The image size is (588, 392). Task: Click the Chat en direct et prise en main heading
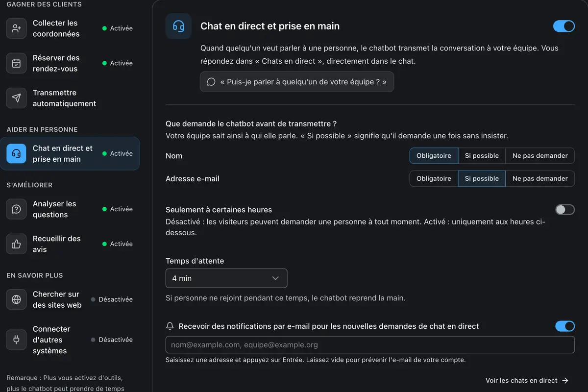point(270,26)
